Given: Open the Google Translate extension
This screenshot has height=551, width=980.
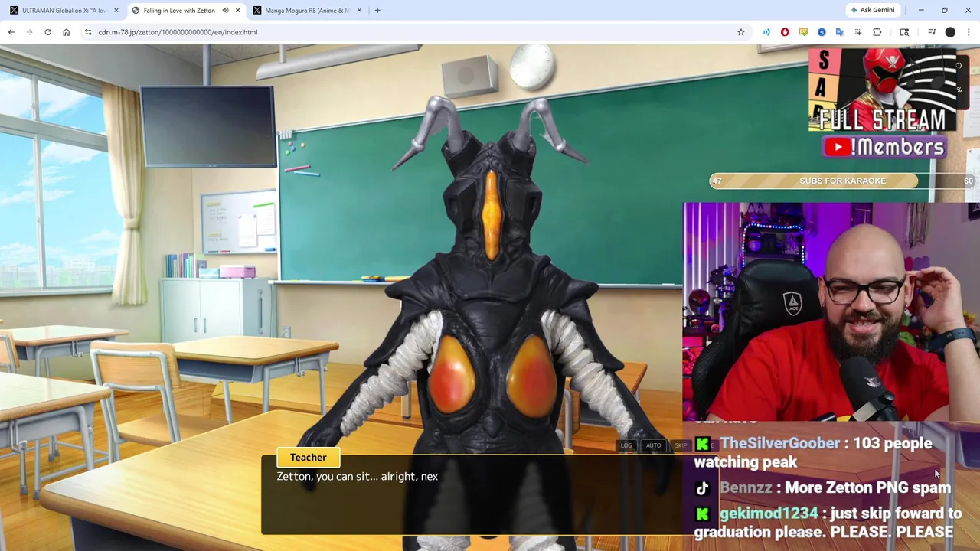Looking at the screenshot, I should pyautogui.click(x=840, y=32).
